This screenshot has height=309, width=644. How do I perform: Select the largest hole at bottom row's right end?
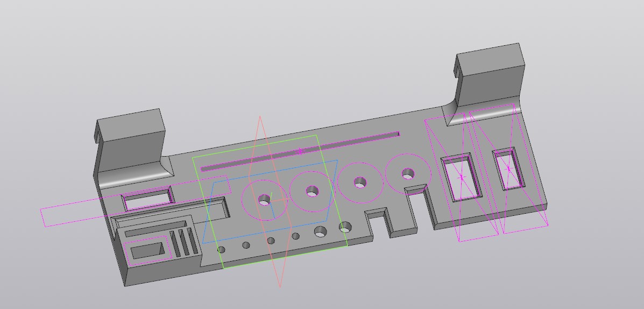coord(345,227)
